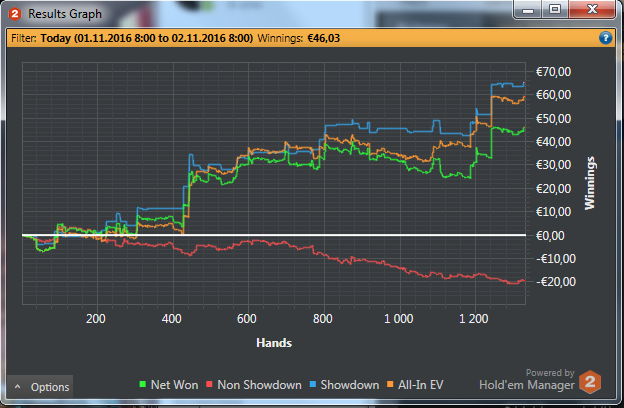This screenshot has width=624, height=408.
Task: Click the €0,00 axis label
Action: pyautogui.click(x=550, y=236)
